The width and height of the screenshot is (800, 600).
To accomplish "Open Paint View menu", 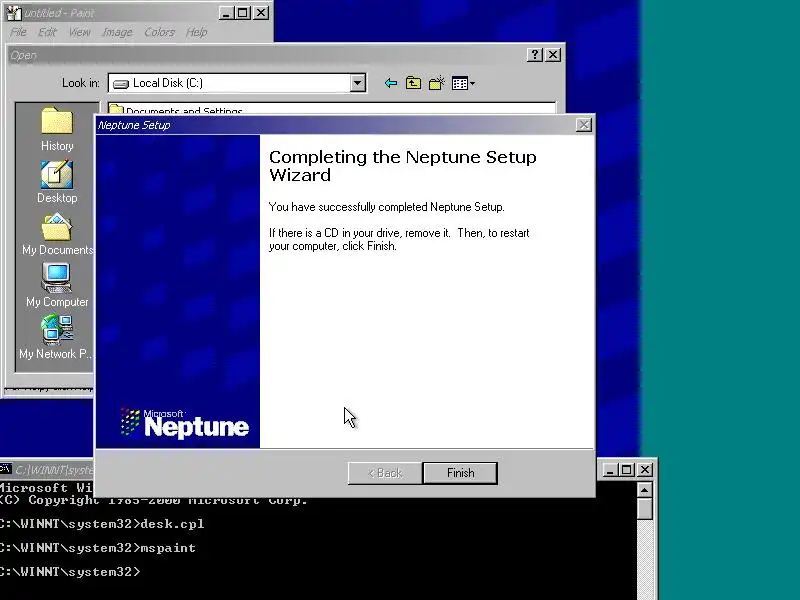I will coord(80,32).
